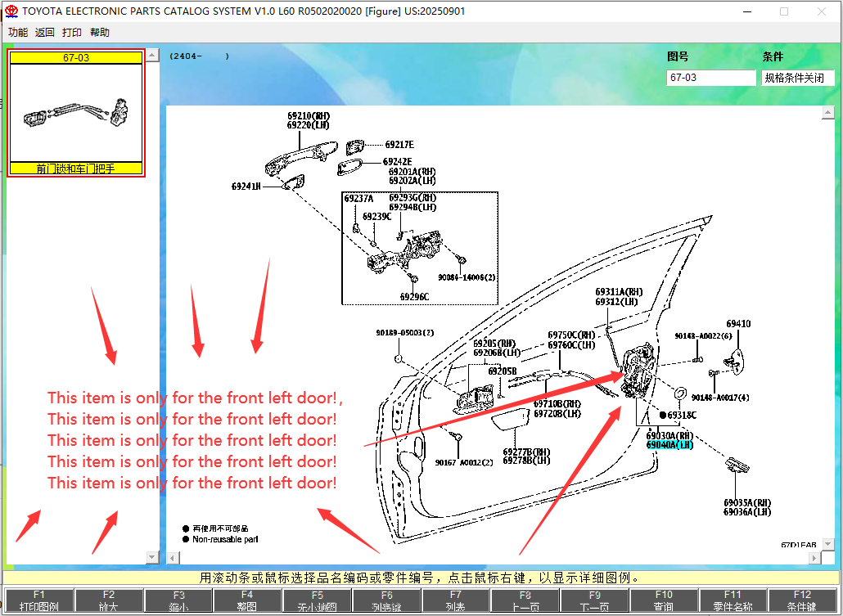This screenshot has height=616, width=843.
Task: Select part code 69242E
Action: coord(397,162)
